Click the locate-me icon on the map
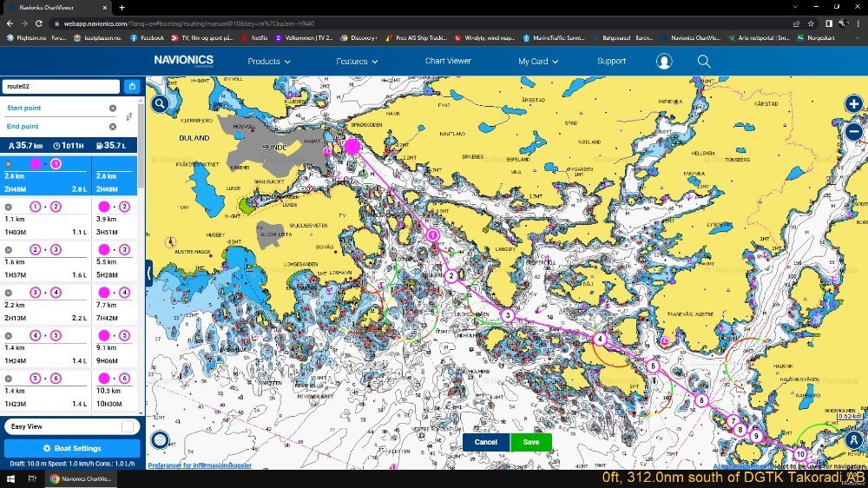The height and width of the screenshot is (488, 868). click(x=853, y=440)
